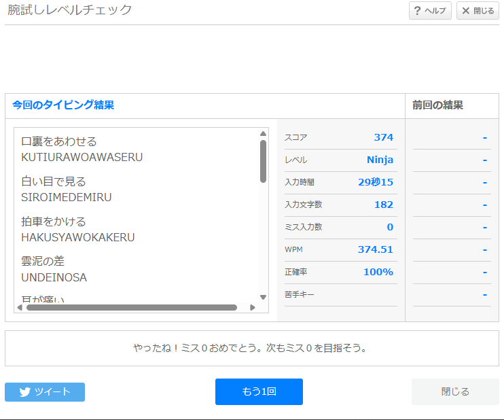
Task: Click the vertical scrollbar thumb in the phrase list
Action: click(263, 161)
